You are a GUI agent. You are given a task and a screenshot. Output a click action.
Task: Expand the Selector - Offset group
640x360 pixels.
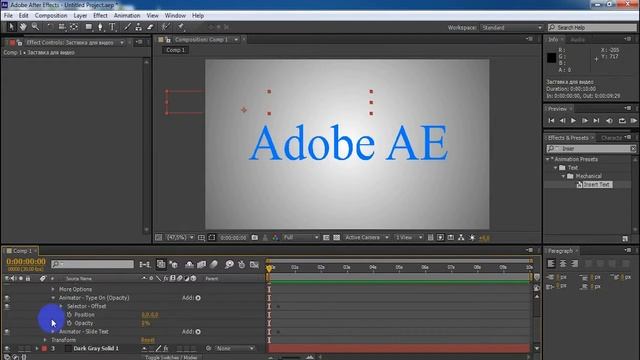61,306
